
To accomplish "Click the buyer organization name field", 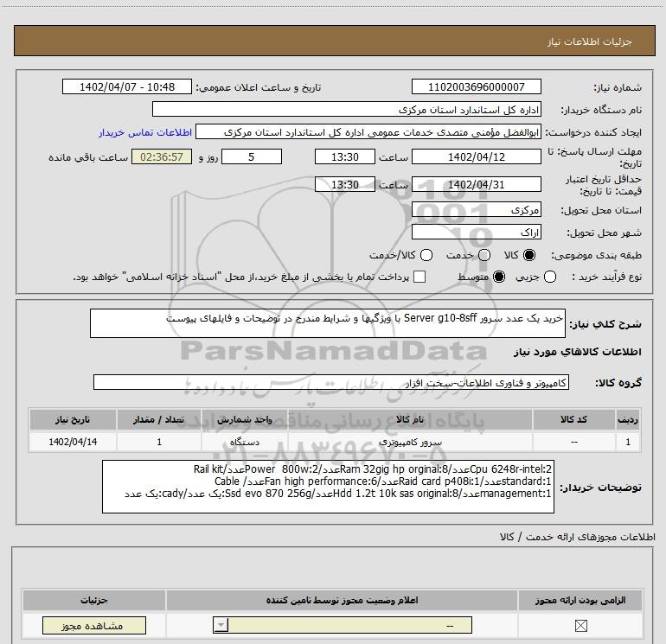I will coord(347,109).
